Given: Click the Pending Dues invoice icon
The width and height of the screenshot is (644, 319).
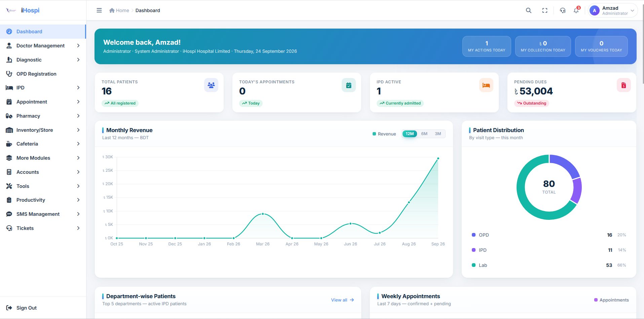Looking at the screenshot, I should point(624,85).
